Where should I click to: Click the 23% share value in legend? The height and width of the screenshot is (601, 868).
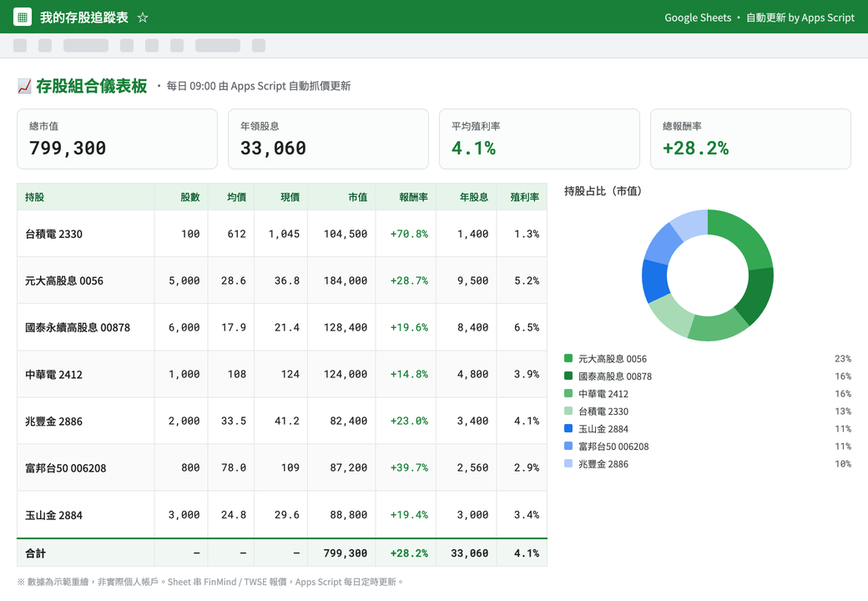tap(843, 359)
